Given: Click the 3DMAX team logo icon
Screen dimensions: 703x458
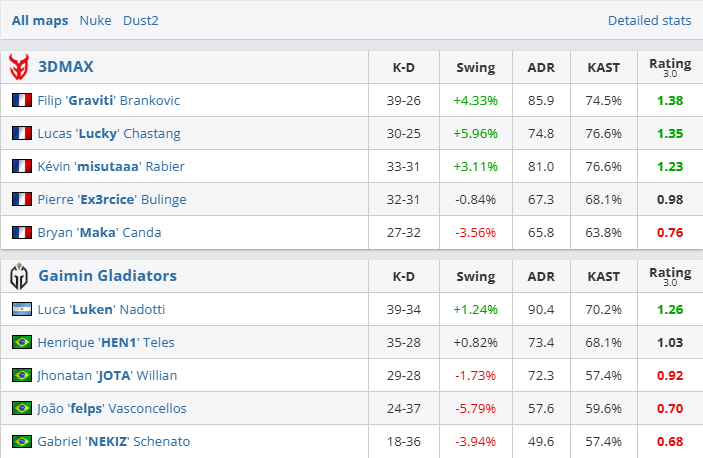Looking at the screenshot, I should 19,67.
